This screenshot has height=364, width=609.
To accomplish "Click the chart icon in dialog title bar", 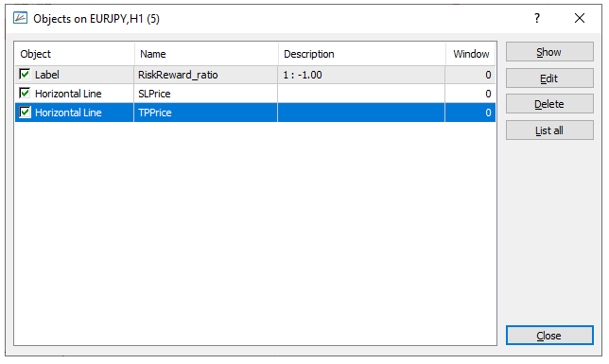I will (x=20, y=18).
